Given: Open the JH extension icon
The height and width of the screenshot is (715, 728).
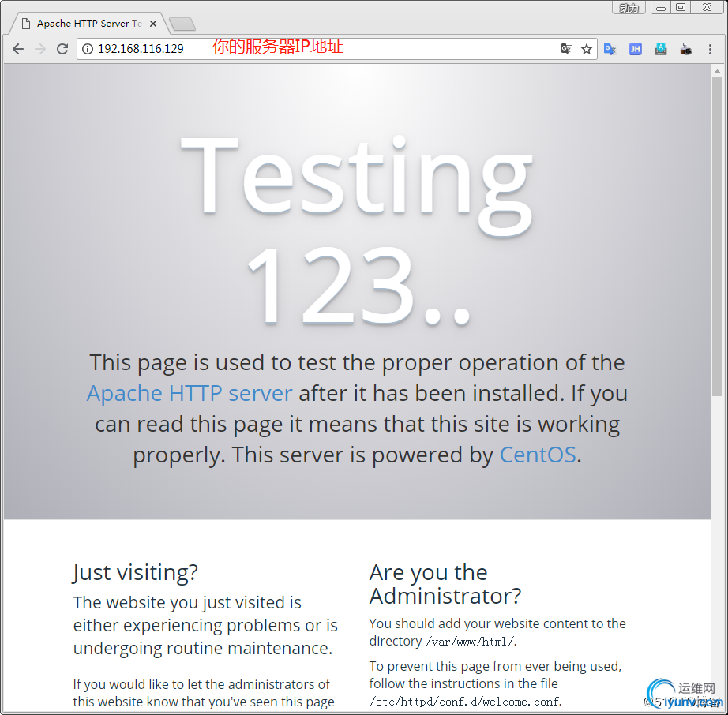Looking at the screenshot, I should tap(635, 49).
